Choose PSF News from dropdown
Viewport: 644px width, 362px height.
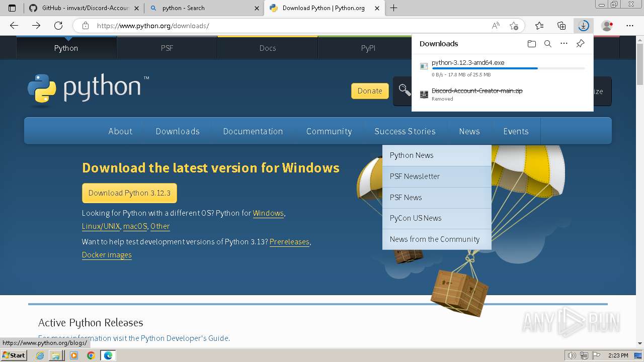[437, 198]
